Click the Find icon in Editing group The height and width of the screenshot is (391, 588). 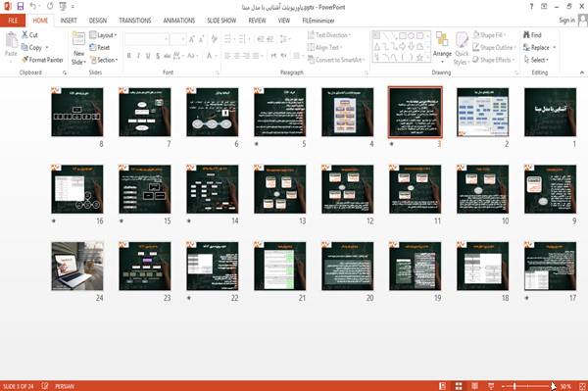pos(526,35)
